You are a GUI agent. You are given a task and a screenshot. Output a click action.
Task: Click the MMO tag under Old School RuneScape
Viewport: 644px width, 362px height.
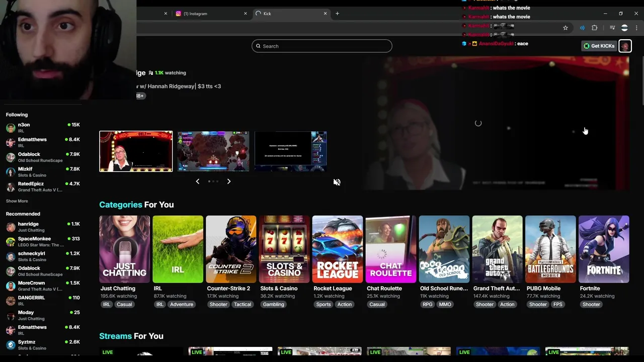click(x=445, y=304)
